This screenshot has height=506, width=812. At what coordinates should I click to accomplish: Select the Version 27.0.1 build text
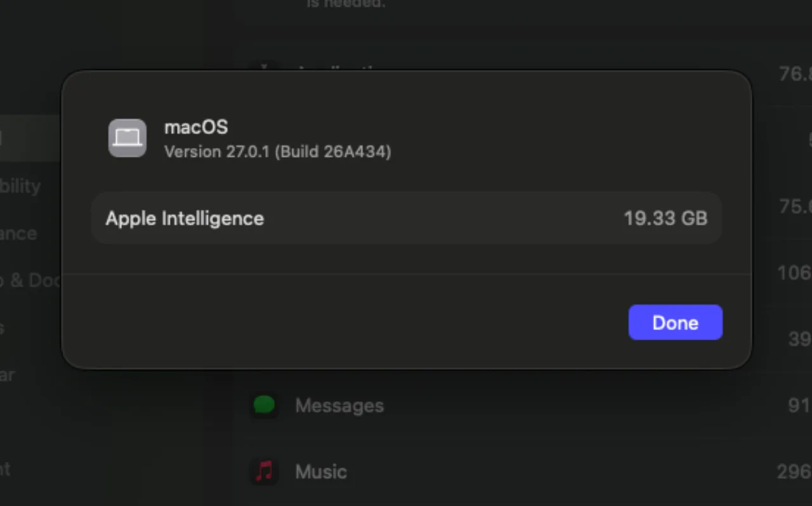coord(278,152)
